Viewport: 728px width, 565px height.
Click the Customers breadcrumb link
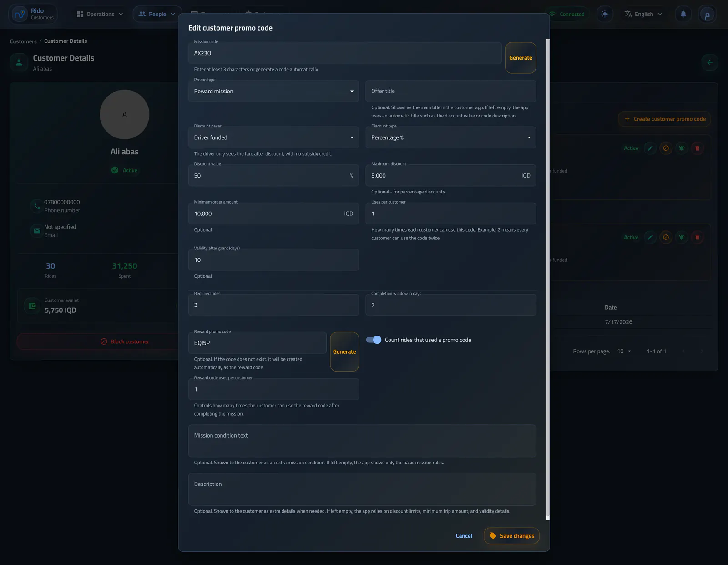23,41
